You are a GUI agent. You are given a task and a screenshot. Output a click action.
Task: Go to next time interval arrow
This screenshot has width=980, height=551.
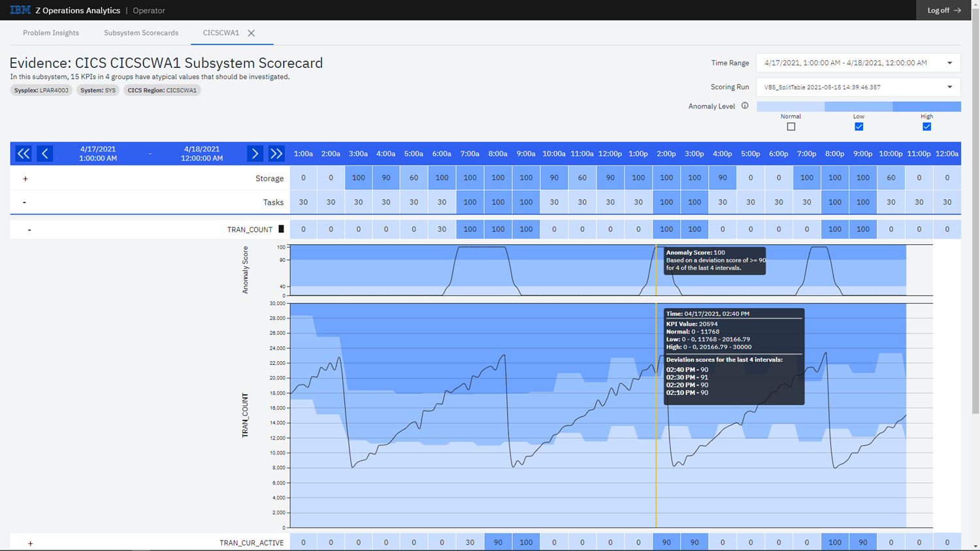click(255, 153)
